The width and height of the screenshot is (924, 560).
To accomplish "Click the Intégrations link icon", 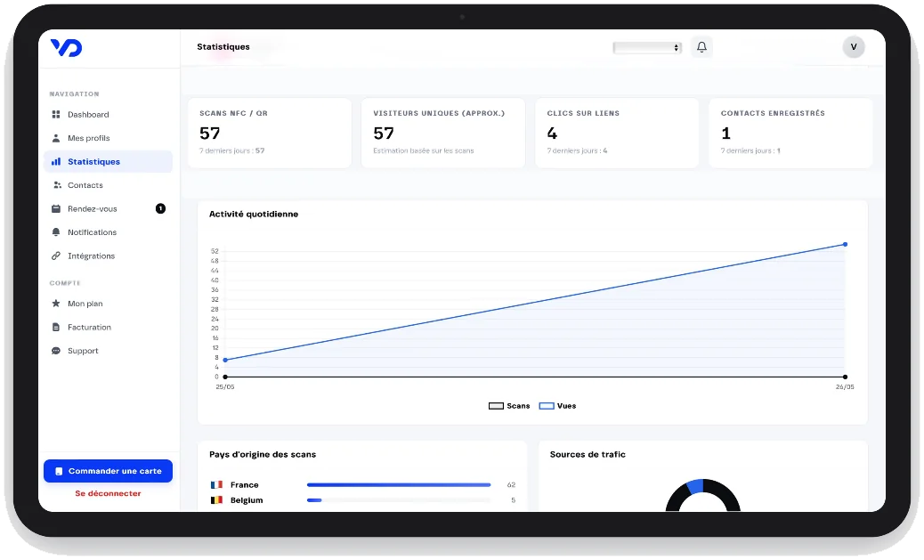I will tap(56, 256).
